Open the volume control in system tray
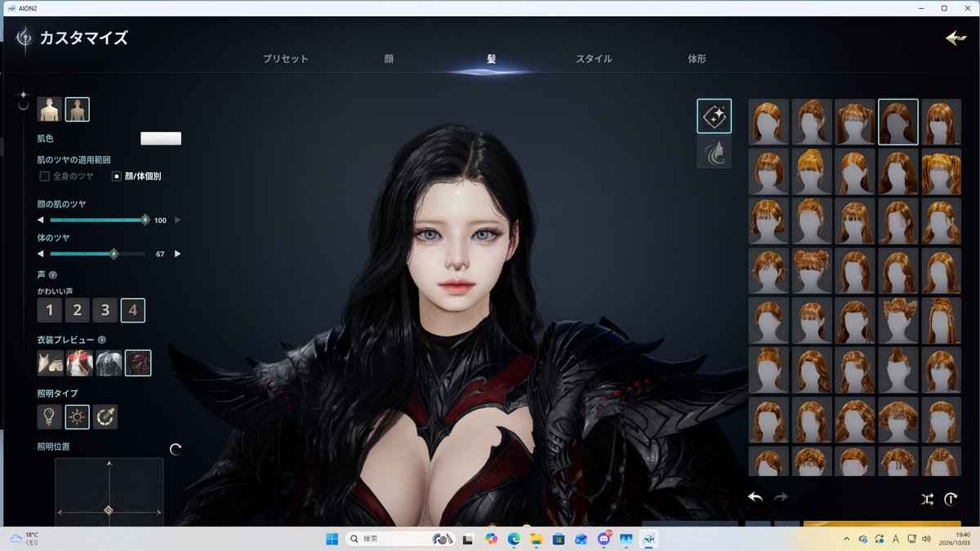Screen dimensions: 980x551 click(925, 539)
